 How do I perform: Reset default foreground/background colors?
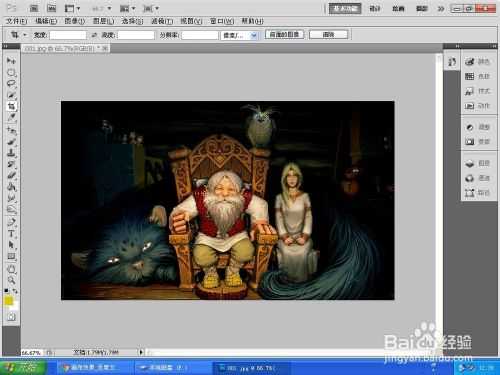pos(6,291)
